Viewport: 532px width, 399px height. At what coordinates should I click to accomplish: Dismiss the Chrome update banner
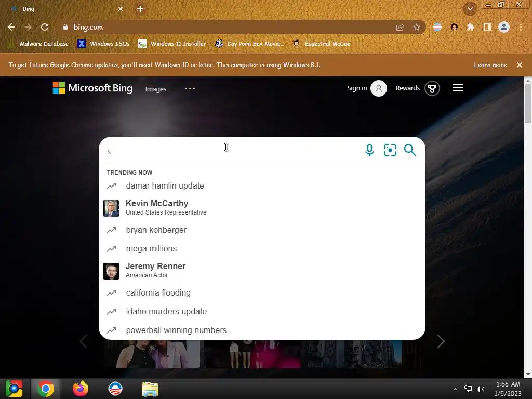coord(520,65)
